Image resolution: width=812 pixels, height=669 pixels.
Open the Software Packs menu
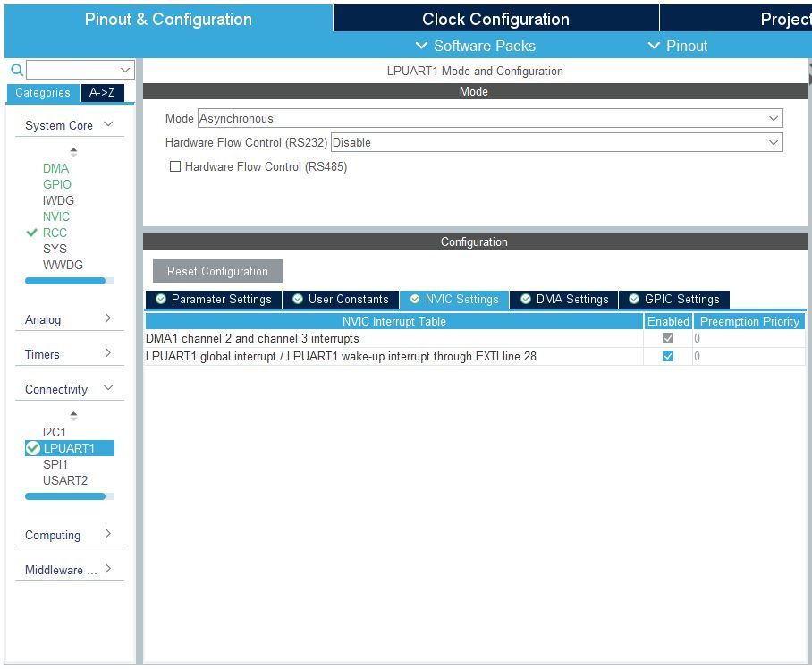pos(476,46)
